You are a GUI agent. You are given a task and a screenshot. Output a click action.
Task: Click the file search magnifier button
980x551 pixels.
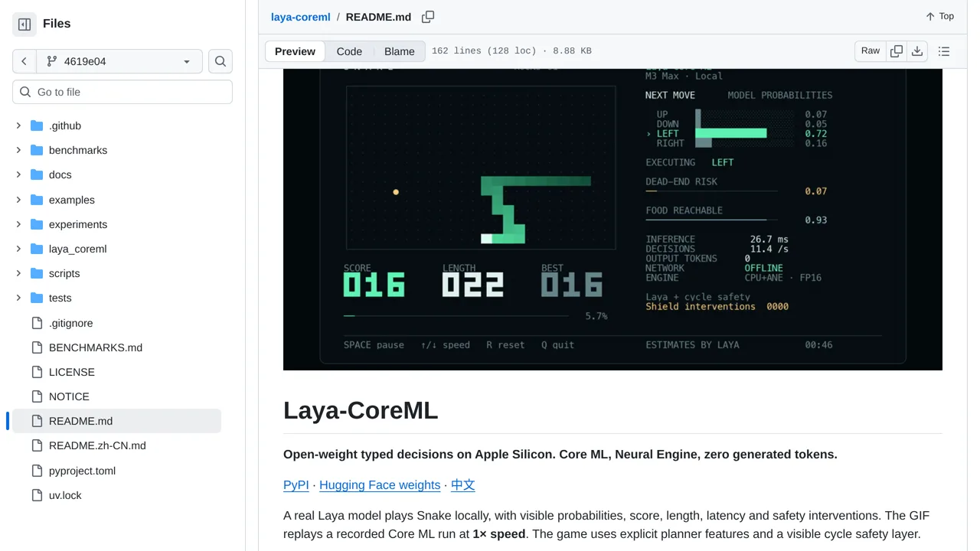click(x=220, y=61)
